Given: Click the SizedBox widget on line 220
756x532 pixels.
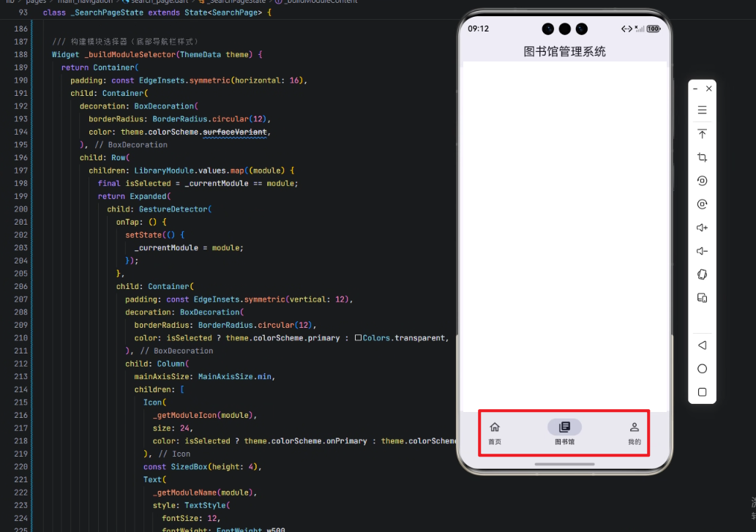Looking at the screenshot, I should point(189,467).
